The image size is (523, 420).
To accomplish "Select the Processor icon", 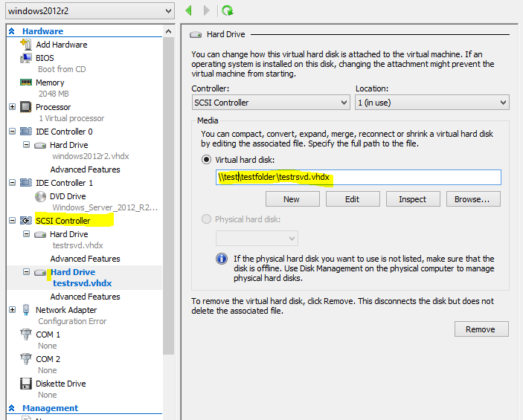I will [26, 107].
